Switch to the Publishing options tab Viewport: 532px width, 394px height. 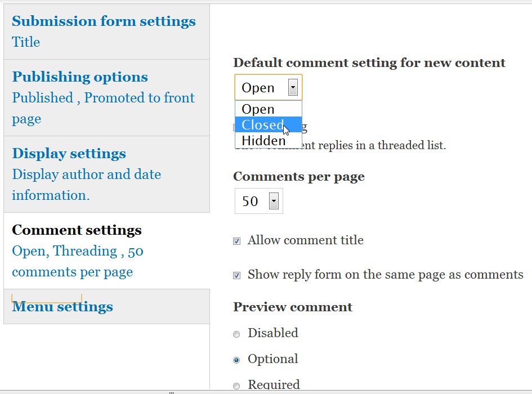click(x=80, y=77)
